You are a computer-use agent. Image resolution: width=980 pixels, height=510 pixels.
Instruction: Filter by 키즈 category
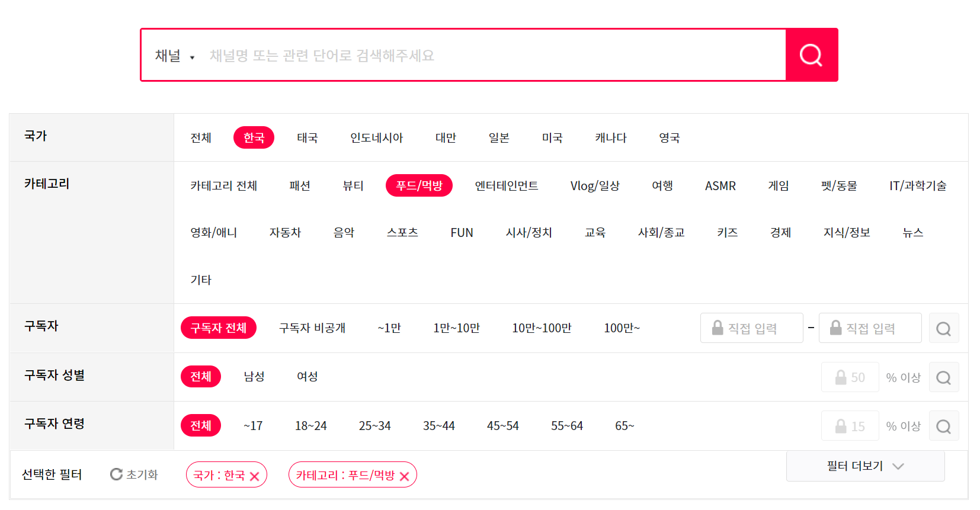click(728, 232)
